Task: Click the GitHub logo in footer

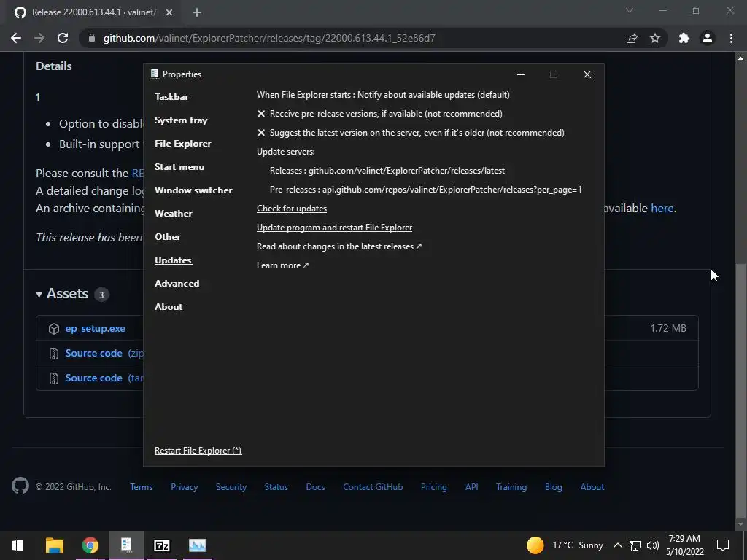Action: point(20,486)
